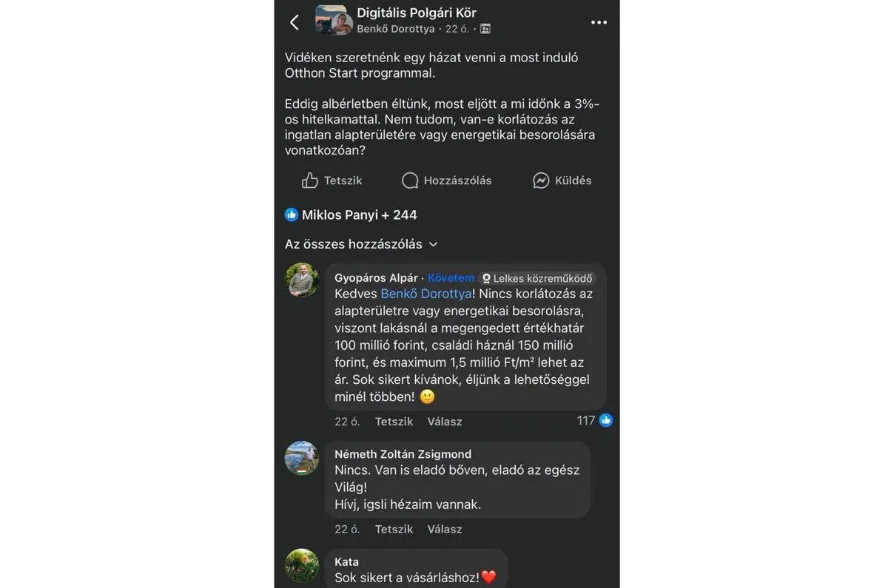Click the Lelkes közreműködő badge
The height and width of the screenshot is (588, 888).
click(x=537, y=279)
